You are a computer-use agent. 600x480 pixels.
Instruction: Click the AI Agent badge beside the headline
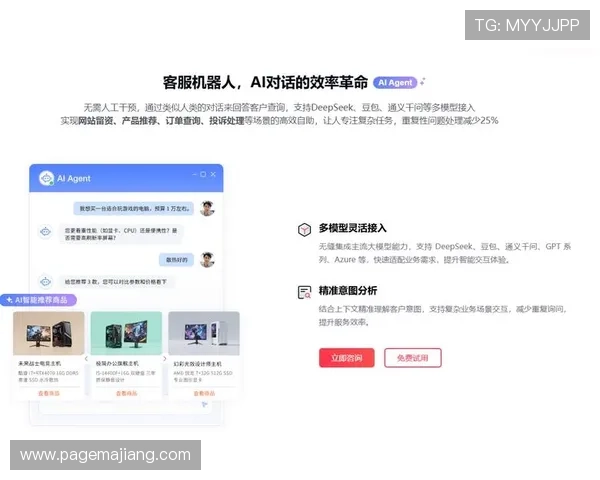click(395, 83)
